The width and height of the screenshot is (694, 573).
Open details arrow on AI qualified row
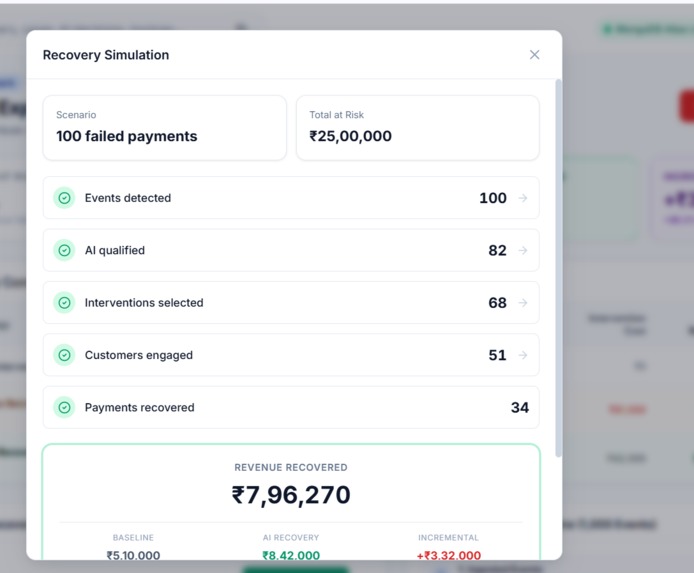pyautogui.click(x=523, y=250)
